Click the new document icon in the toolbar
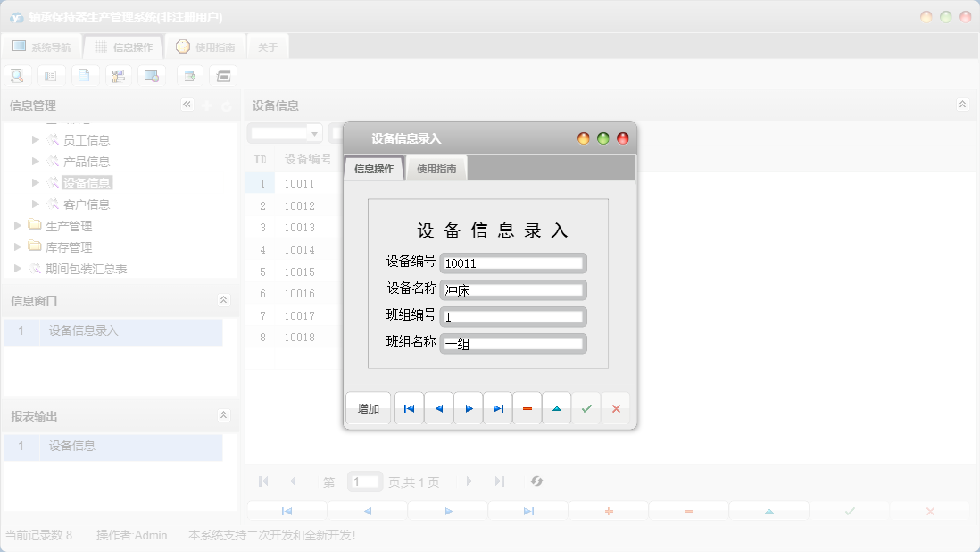Image resolution: width=980 pixels, height=552 pixels. [x=85, y=75]
